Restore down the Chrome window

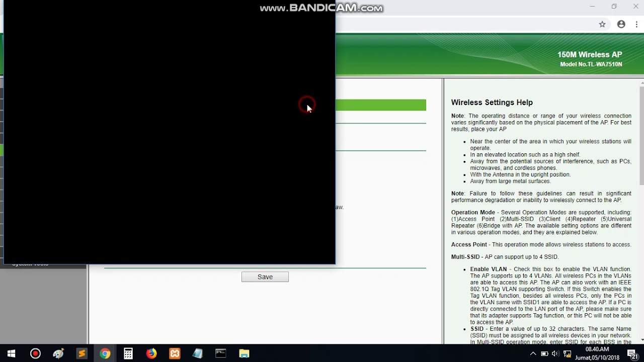(x=614, y=7)
